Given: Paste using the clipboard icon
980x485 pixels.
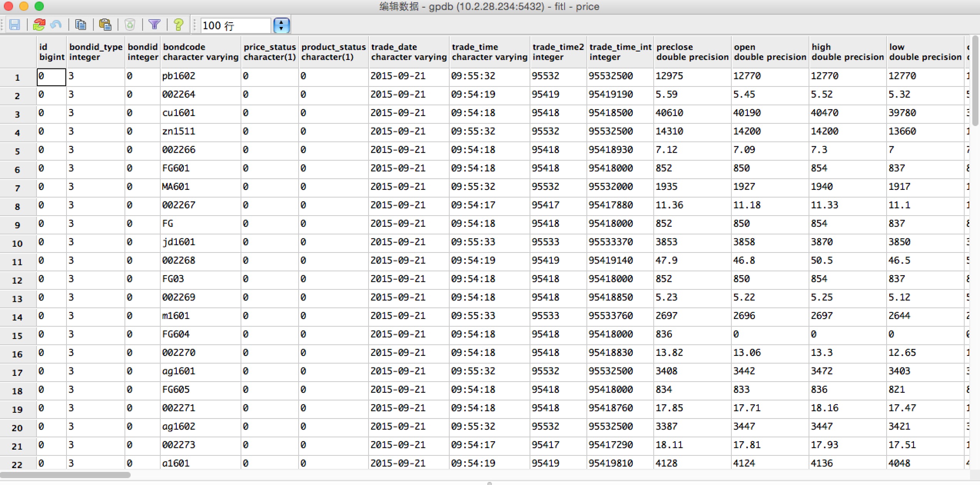Looking at the screenshot, I should pos(105,25).
